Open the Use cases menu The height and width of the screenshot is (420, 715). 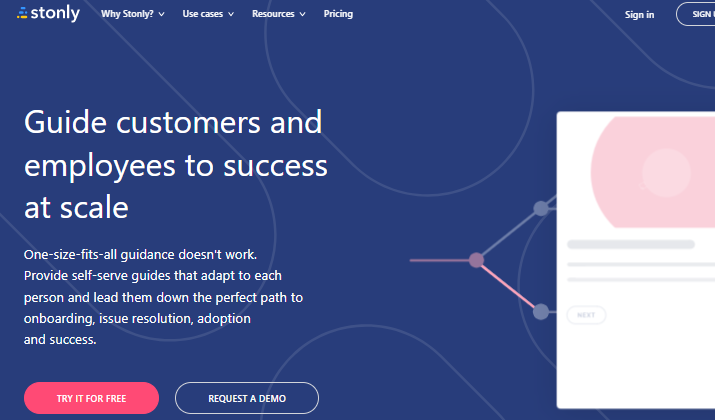click(204, 14)
